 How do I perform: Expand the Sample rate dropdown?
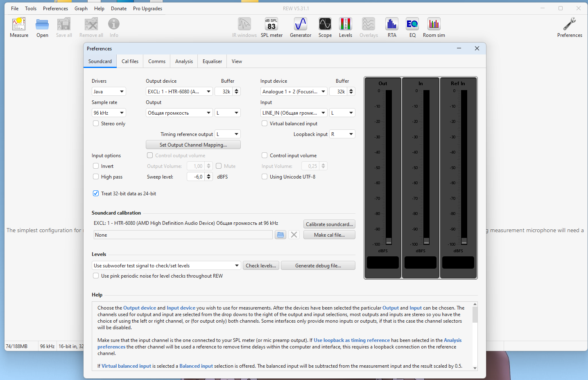109,113
